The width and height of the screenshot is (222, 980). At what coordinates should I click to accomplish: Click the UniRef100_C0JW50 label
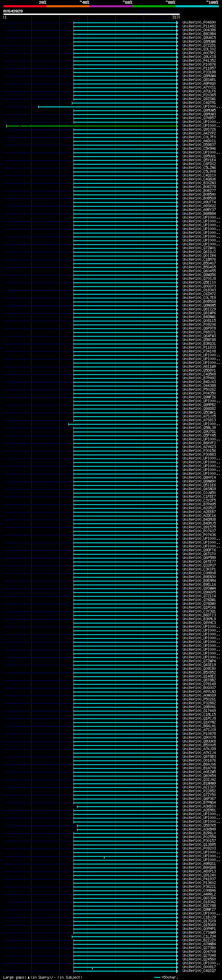point(199,493)
